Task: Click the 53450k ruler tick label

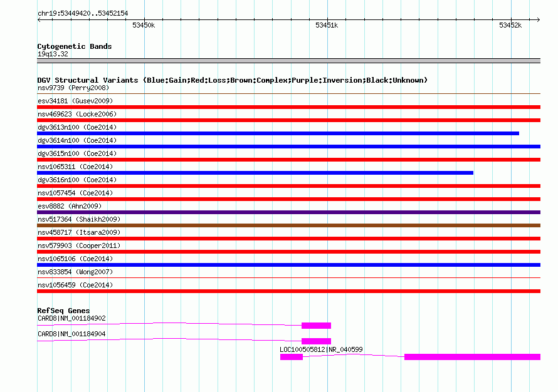Action: (144, 25)
